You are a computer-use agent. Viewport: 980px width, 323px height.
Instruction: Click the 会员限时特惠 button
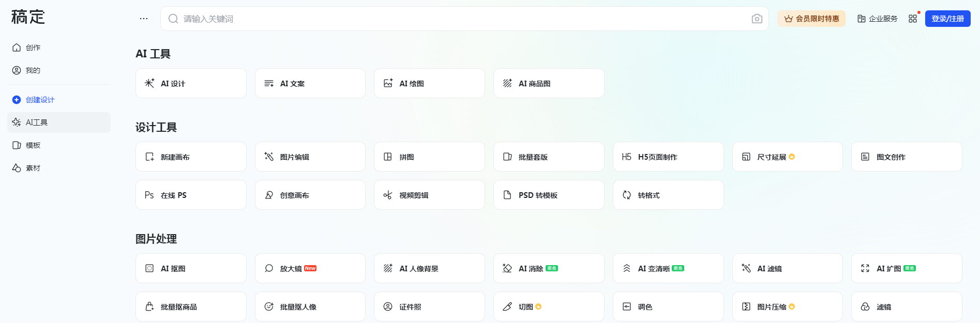(811, 19)
